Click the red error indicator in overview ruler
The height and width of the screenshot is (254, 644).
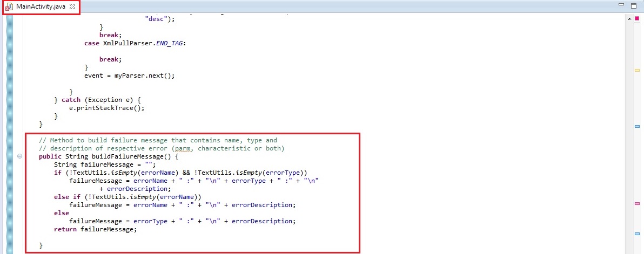[637, 18]
